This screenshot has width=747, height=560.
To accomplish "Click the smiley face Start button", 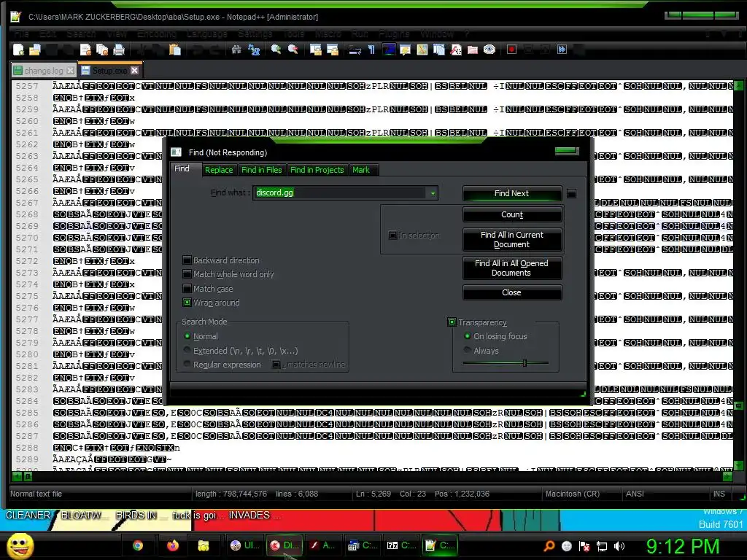I will coord(20,545).
